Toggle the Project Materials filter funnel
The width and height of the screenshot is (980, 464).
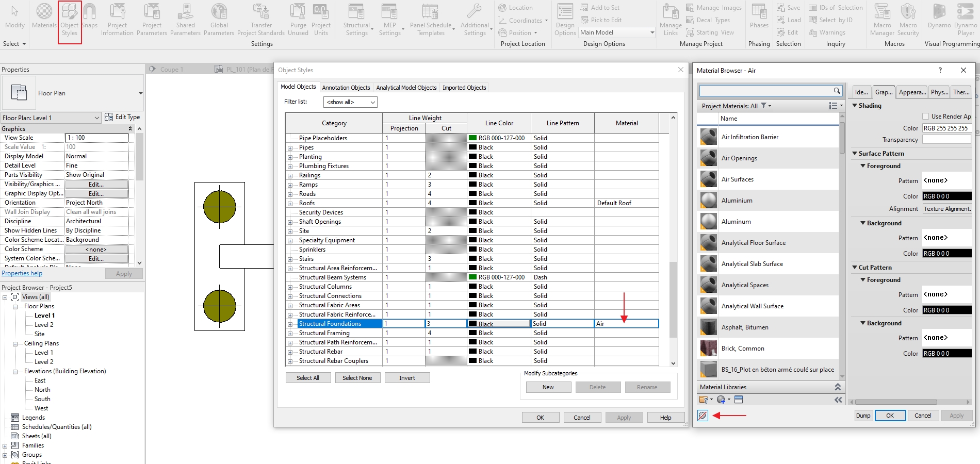coord(763,106)
